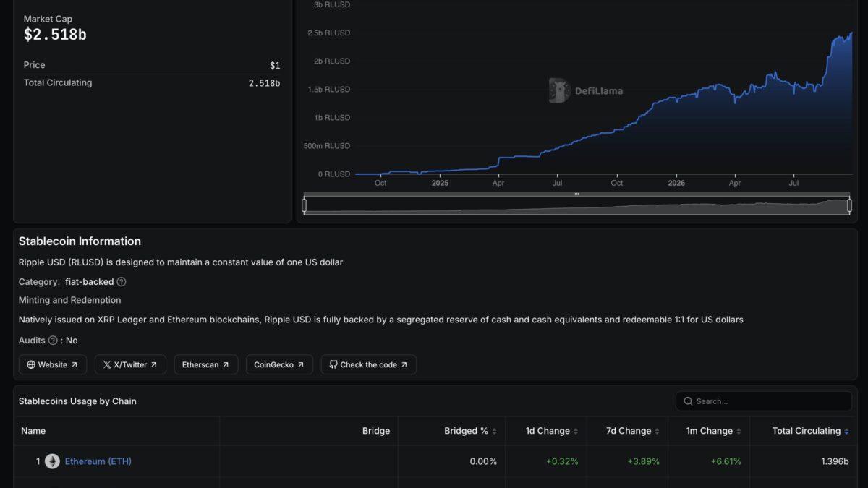The width and height of the screenshot is (868, 488).
Task: Click the external arrow icon on CoinGecko
Action: coord(301,365)
